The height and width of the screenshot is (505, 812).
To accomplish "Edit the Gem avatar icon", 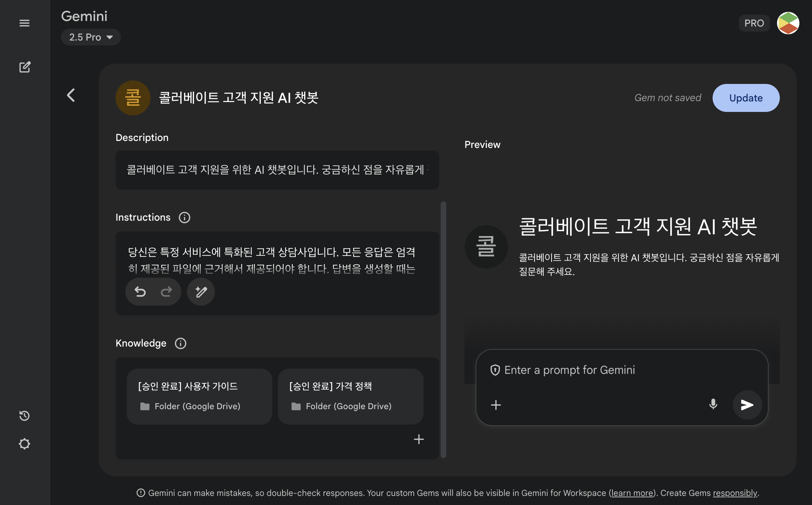I will pyautogui.click(x=133, y=98).
